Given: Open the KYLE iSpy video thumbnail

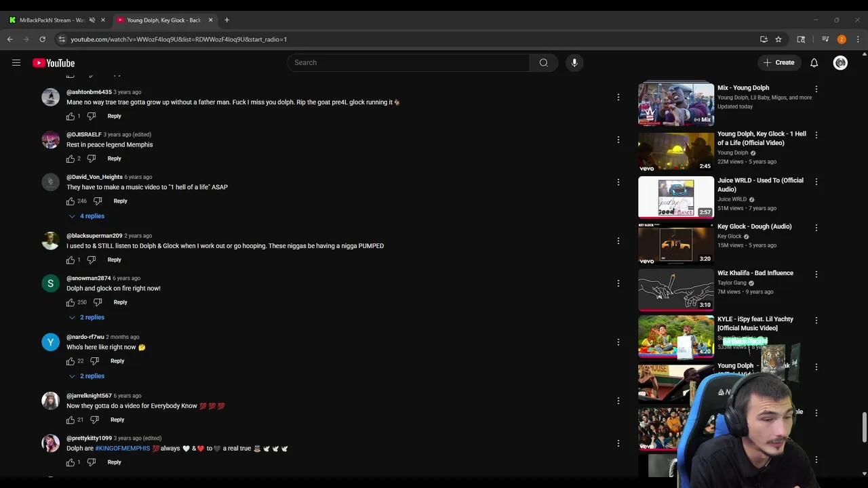Looking at the screenshot, I should click(x=676, y=335).
